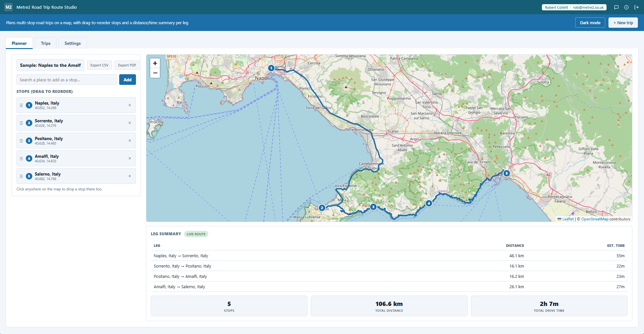Click the 106.6 km total distance card
The width and height of the screenshot is (644, 334).
tap(389, 306)
